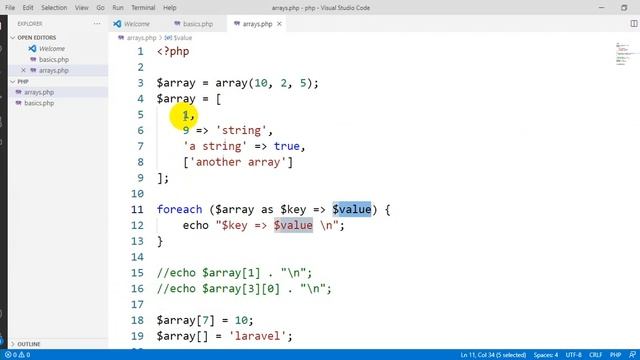Click the code minimap preview

coord(625,54)
